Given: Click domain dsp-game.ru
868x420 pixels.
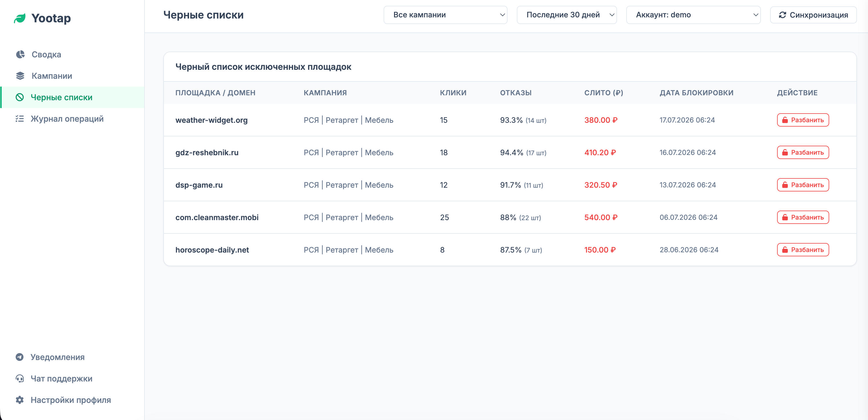Looking at the screenshot, I should pos(199,185).
